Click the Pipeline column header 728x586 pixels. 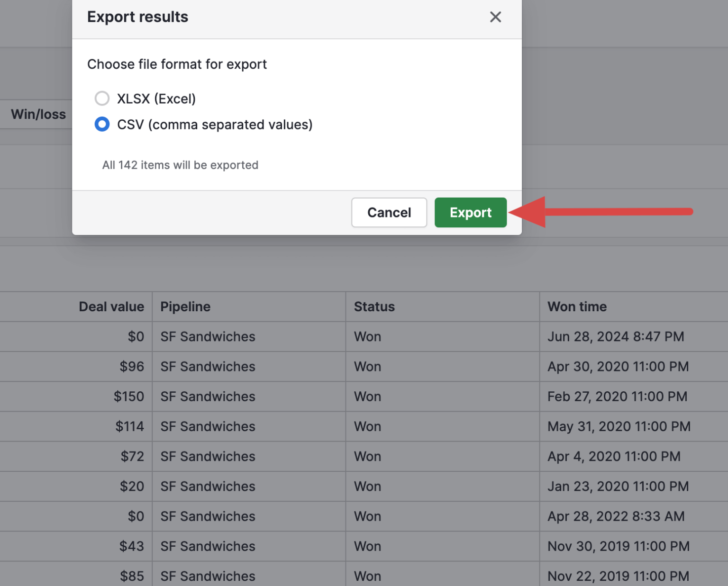click(x=185, y=307)
